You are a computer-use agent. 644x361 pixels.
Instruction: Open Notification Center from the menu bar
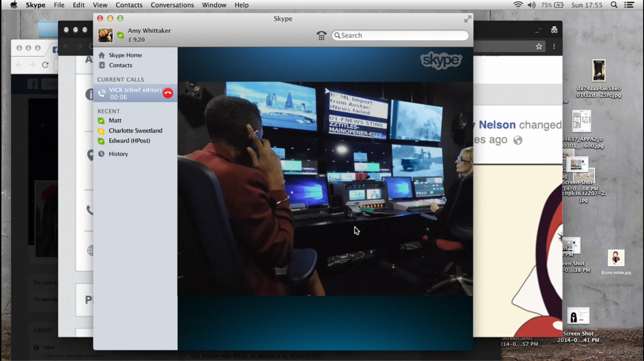tap(629, 5)
